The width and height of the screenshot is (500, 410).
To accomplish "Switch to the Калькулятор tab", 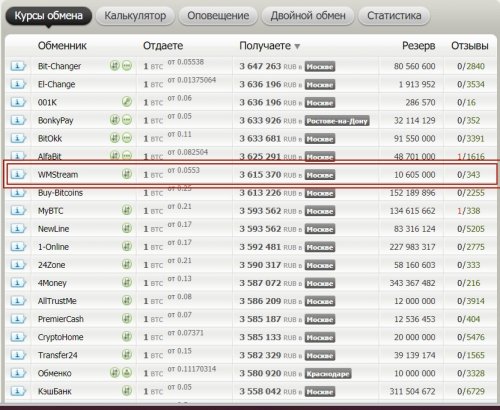I will (135, 16).
